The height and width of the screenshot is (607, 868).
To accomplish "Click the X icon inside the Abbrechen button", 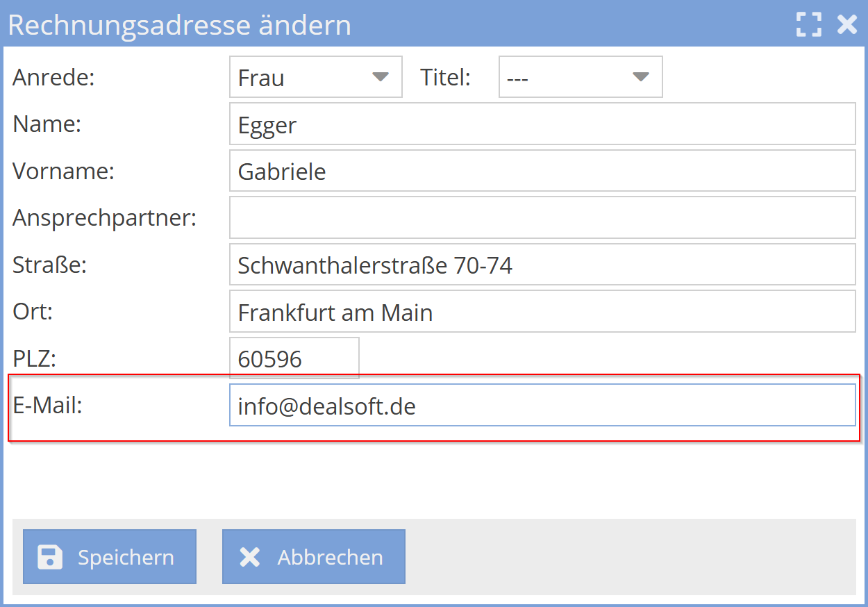I will coord(250,556).
